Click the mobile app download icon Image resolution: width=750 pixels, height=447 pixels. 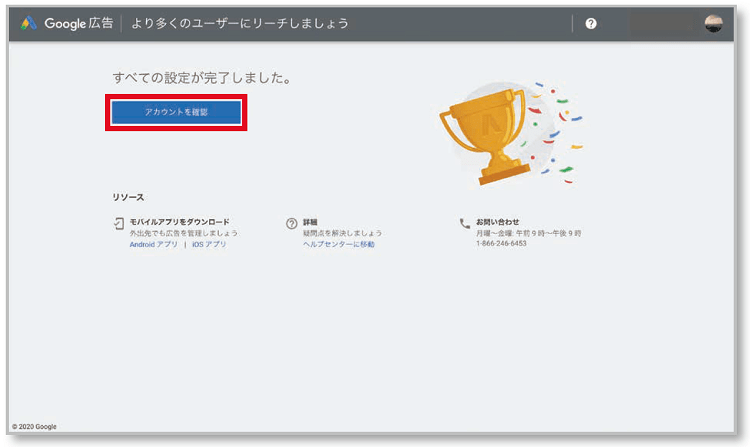tap(120, 223)
